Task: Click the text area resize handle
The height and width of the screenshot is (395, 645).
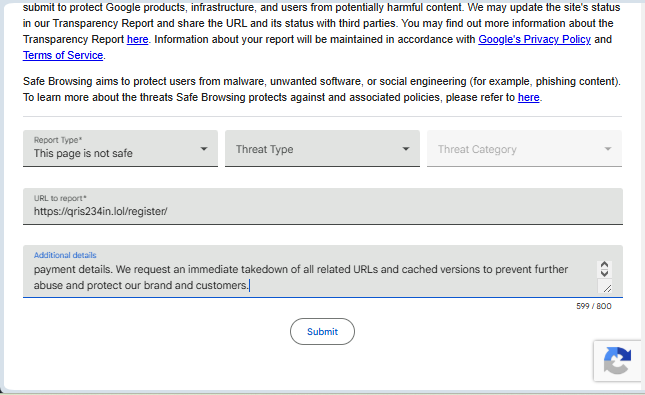Action: click(x=606, y=288)
